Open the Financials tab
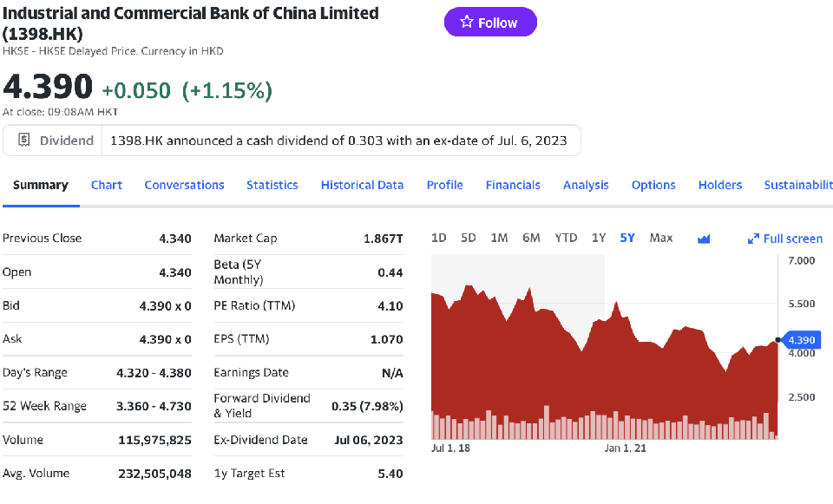833x504 pixels. [x=513, y=185]
